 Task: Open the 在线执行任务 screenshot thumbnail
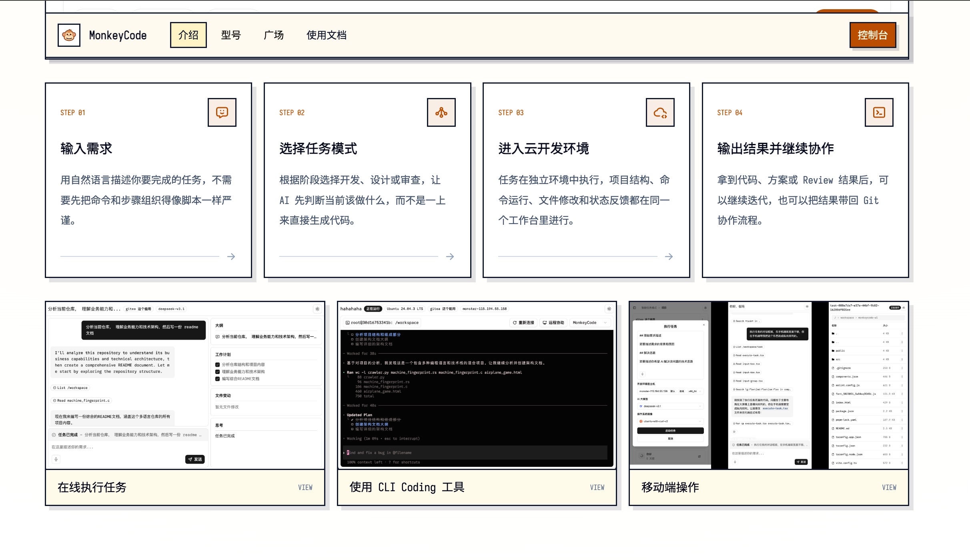[185, 385]
